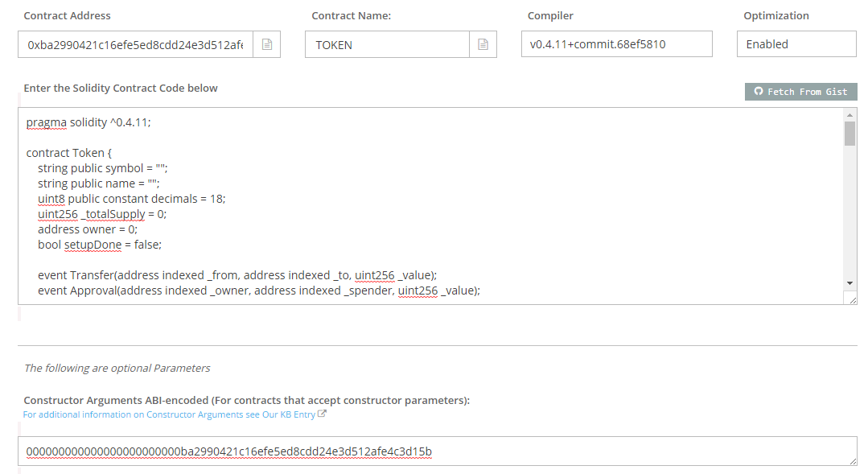Click the empty scrollbar track below the thumb

point(849,217)
